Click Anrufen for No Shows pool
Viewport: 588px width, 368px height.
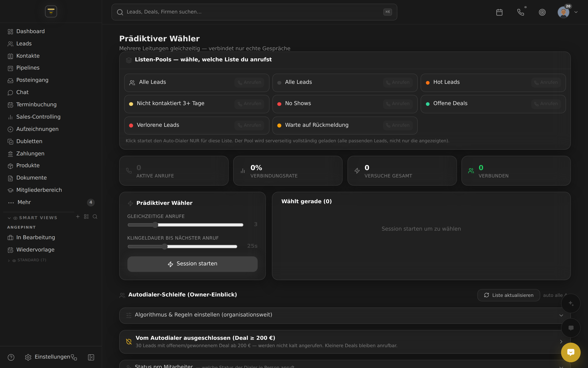click(x=398, y=104)
